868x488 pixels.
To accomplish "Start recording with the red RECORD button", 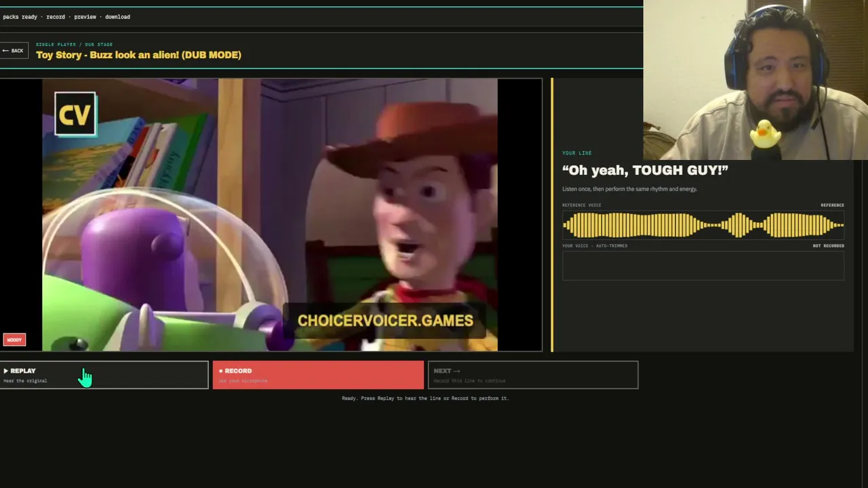I will (x=318, y=375).
